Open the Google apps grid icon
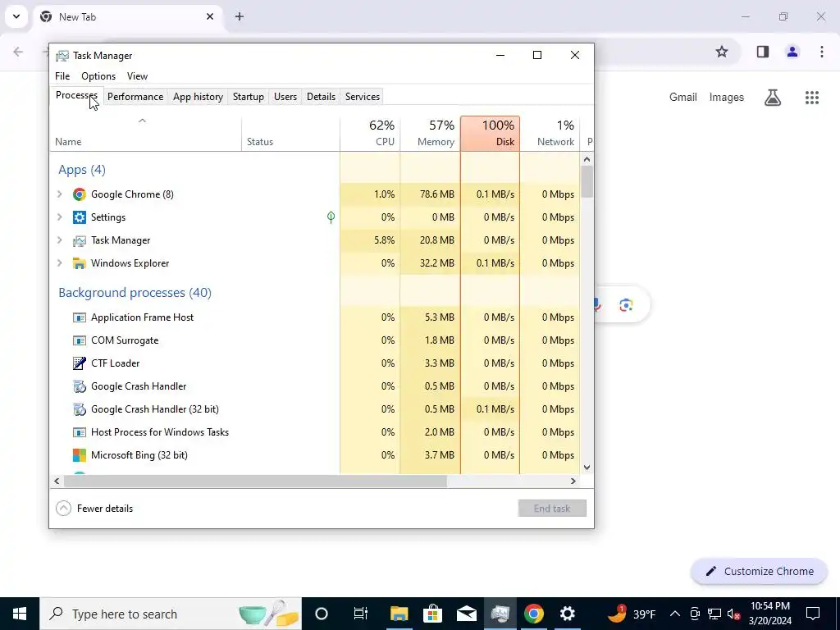 click(812, 97)
